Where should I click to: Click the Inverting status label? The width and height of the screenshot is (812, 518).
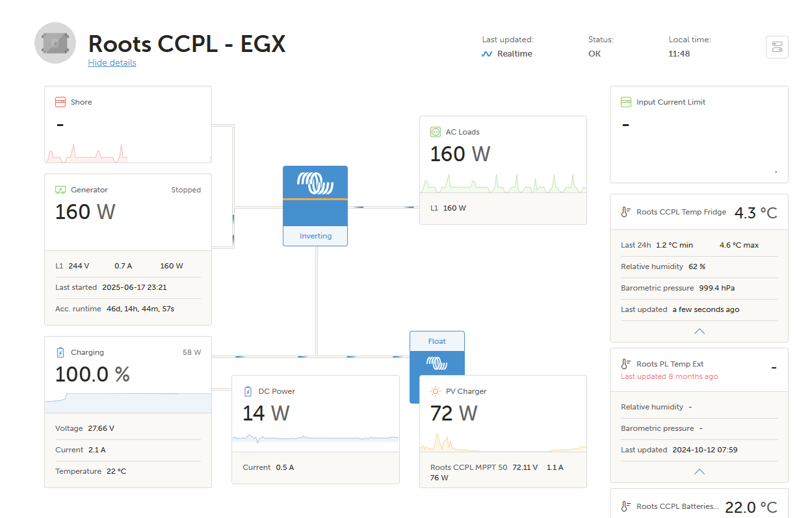[315, 236]
